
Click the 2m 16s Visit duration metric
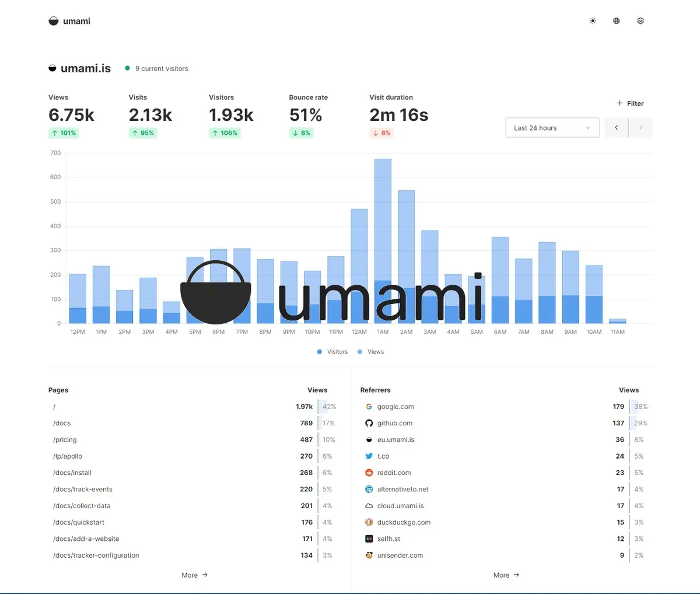click(399, 115)
